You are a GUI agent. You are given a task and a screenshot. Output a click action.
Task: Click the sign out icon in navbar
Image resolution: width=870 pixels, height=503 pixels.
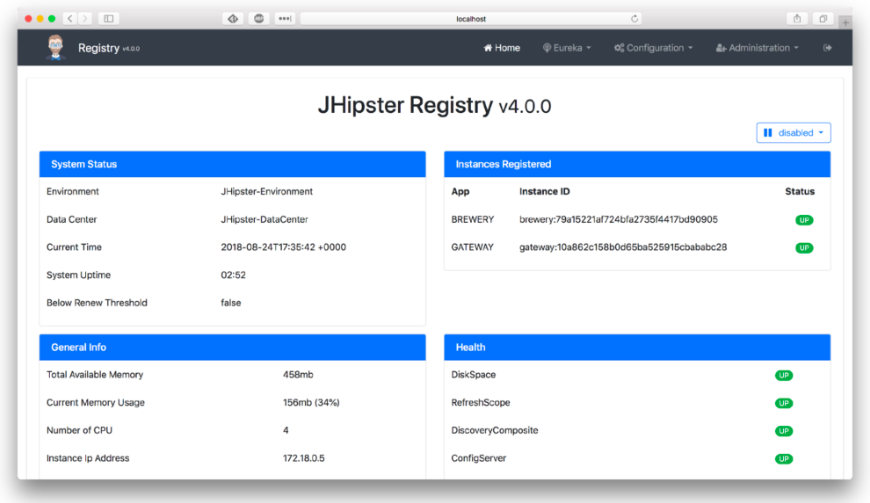(827, 48)
